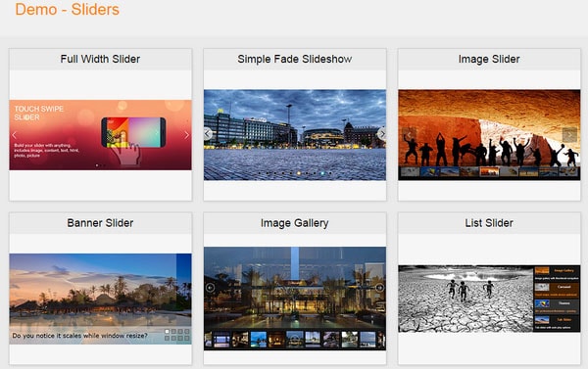Choose the Themes item in List Slider
The height and width of the screenshot is (369, 588).
[557, 306]
